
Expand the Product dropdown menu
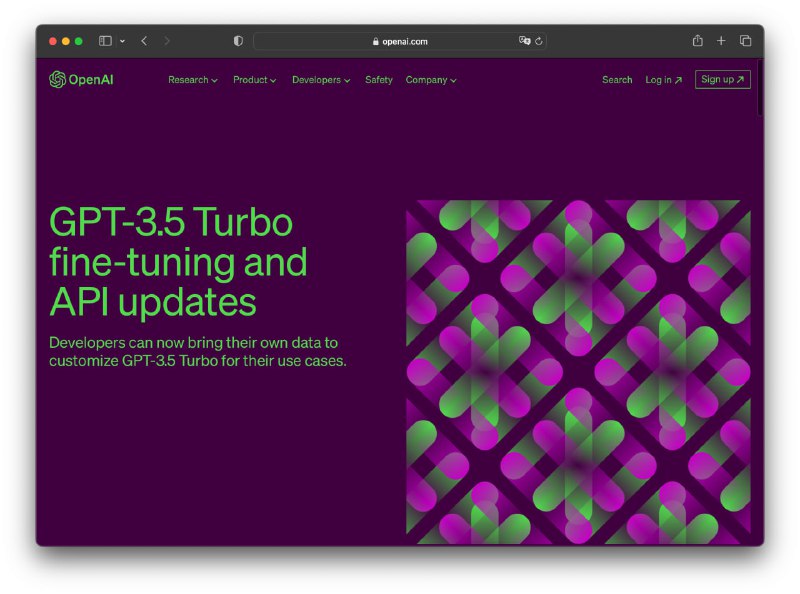coord(254,80)
